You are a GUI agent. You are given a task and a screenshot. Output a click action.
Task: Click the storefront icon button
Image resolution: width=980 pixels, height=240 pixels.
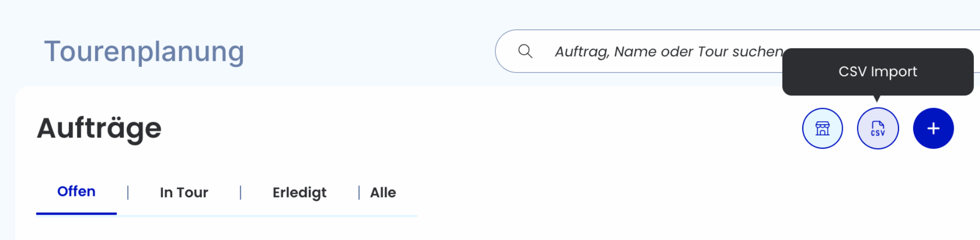[822, 128]
